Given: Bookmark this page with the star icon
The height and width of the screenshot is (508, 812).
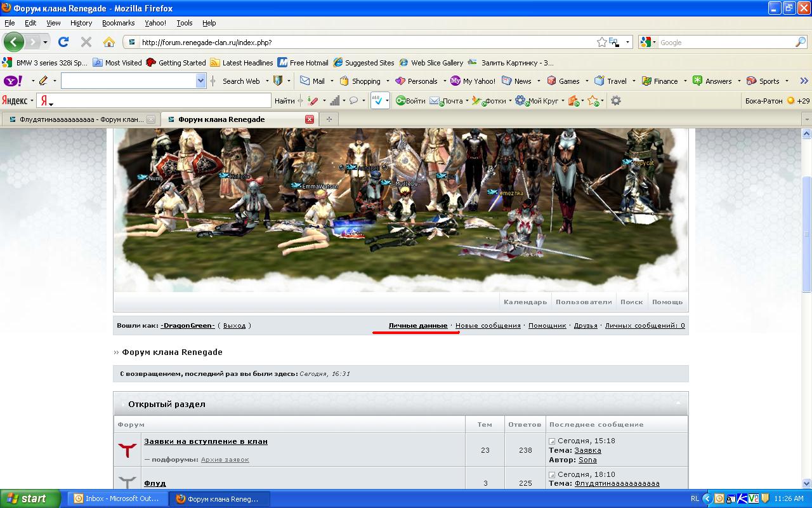Looking at the screenshot, I should tap(601, 42).
